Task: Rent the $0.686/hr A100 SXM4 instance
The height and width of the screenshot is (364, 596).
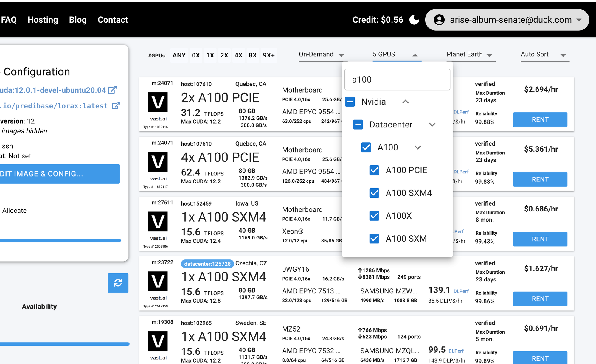Action: (540, 239)
